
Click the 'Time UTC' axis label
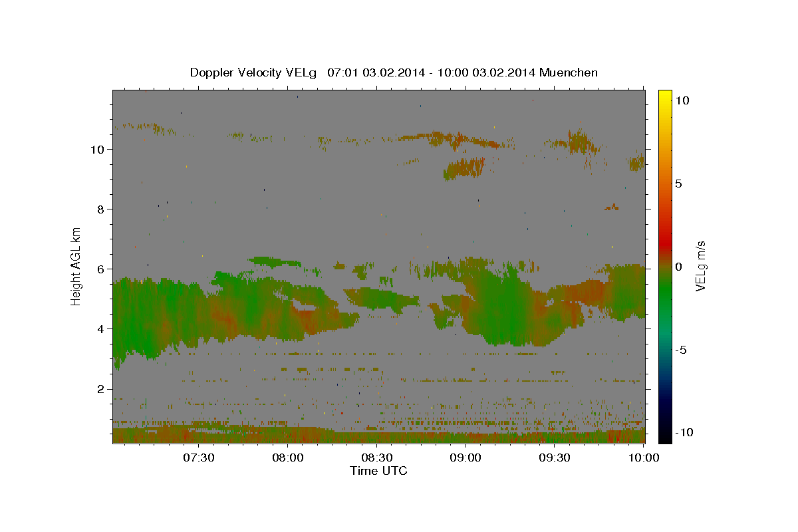pyautogui.click(x=378, y=471)
